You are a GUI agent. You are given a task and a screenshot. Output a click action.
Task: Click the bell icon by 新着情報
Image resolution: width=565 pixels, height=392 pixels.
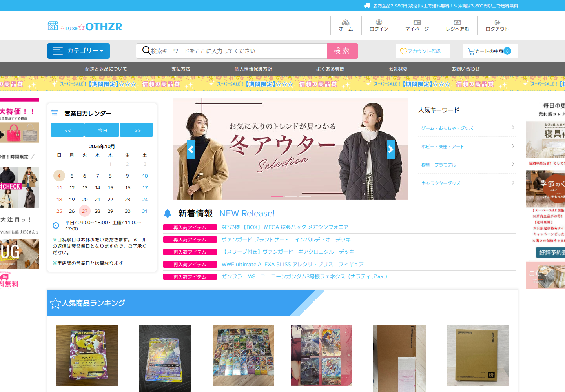[x=168, y=213]
